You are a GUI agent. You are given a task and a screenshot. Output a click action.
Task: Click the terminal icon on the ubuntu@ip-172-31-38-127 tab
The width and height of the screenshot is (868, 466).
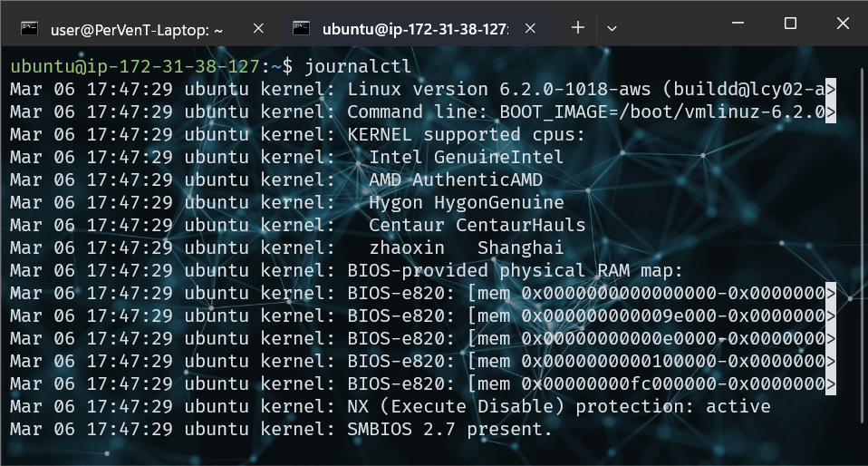pyautogui.click(x=302, y=29)
